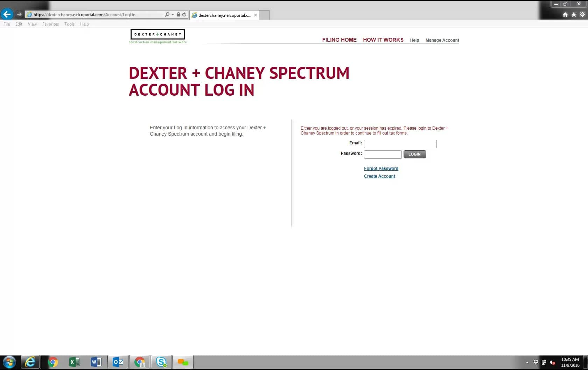
Task: Click 'Enter your Log In information' paragraph
Action: (208, 131)
